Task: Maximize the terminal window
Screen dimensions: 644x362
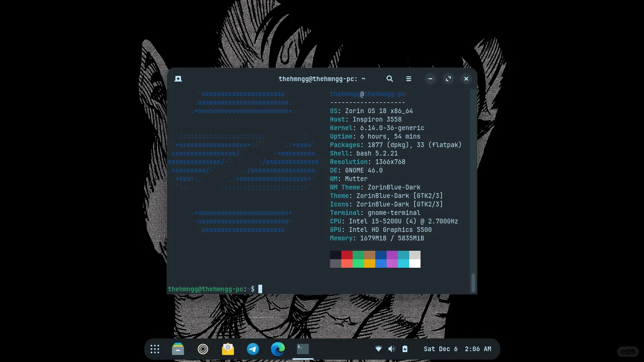Action: tap(448, 79)
